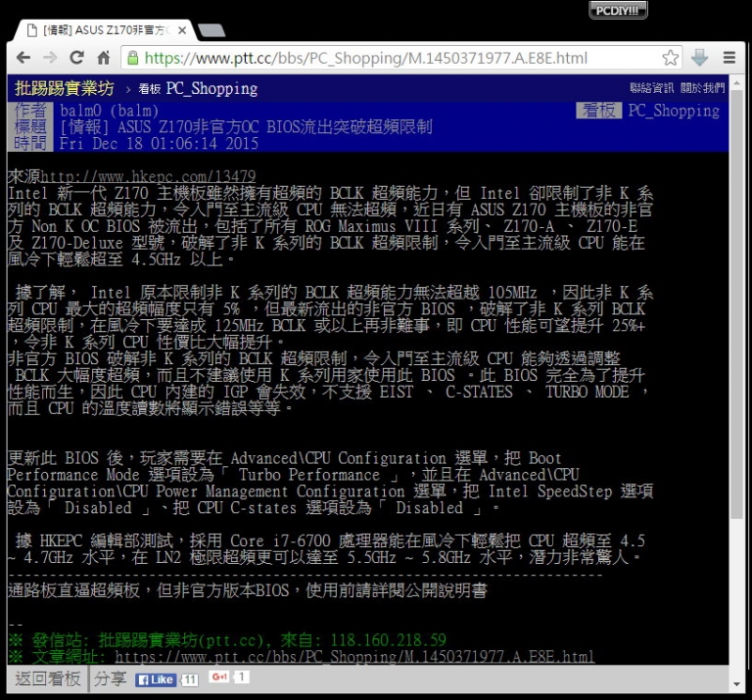Open the 批踢踢實業坊 home link
This screenshot has height=700, width=752.
(x=65, y=88)
